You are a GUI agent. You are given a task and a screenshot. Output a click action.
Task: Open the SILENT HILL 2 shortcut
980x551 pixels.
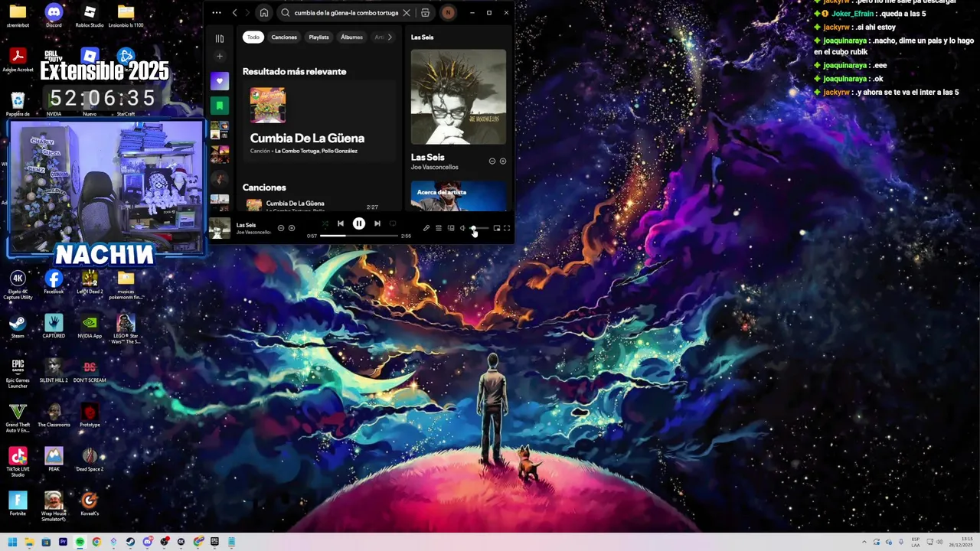pyautogui.click(x=54, y=370)
